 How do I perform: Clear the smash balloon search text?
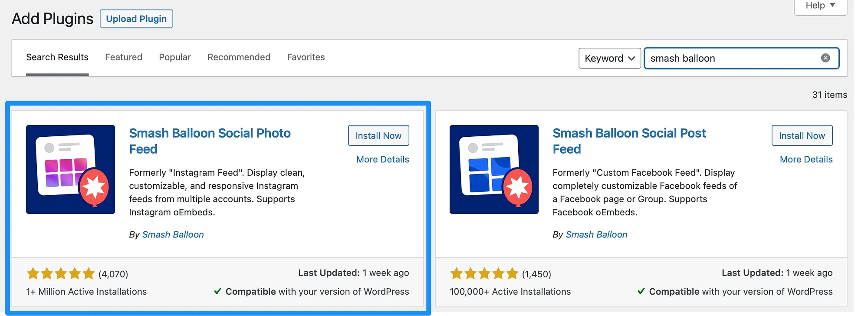click(x=825, y=58)
